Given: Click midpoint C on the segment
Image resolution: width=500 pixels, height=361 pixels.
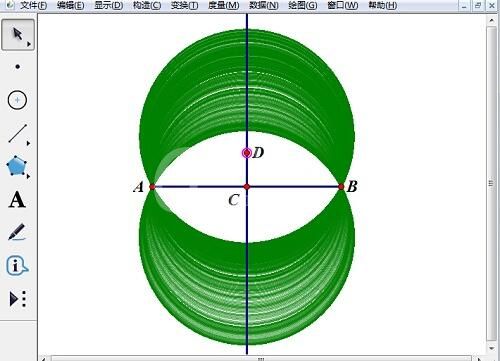Looking at the screenshot, I should coord(247,187).
